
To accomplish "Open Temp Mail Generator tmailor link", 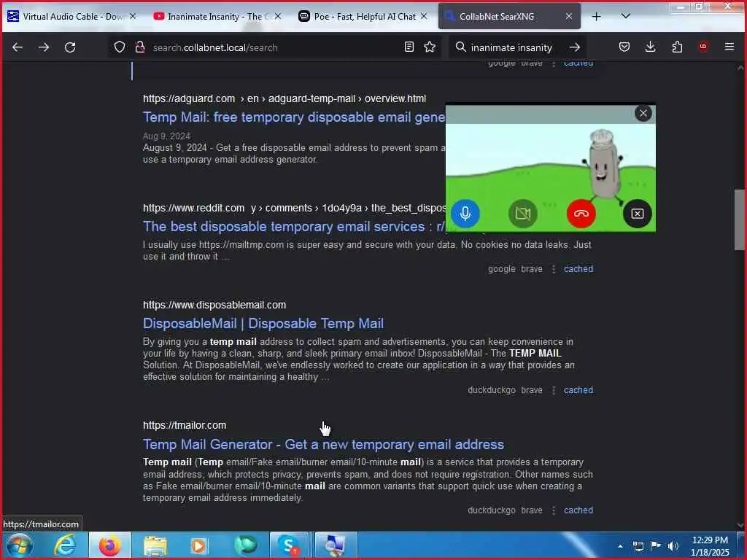I will (323, 444).
